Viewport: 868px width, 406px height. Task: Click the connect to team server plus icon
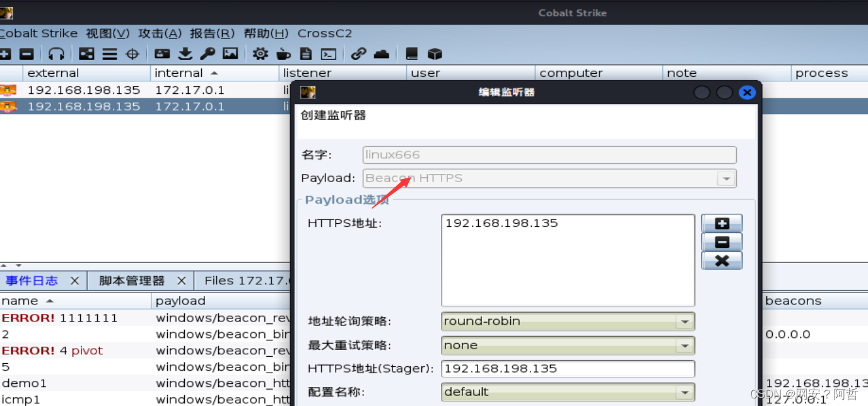pyautogui.click(x=5, y=54)
